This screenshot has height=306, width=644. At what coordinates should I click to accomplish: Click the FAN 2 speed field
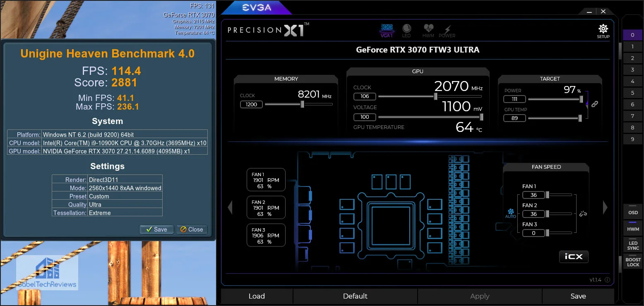click(533, 214)
